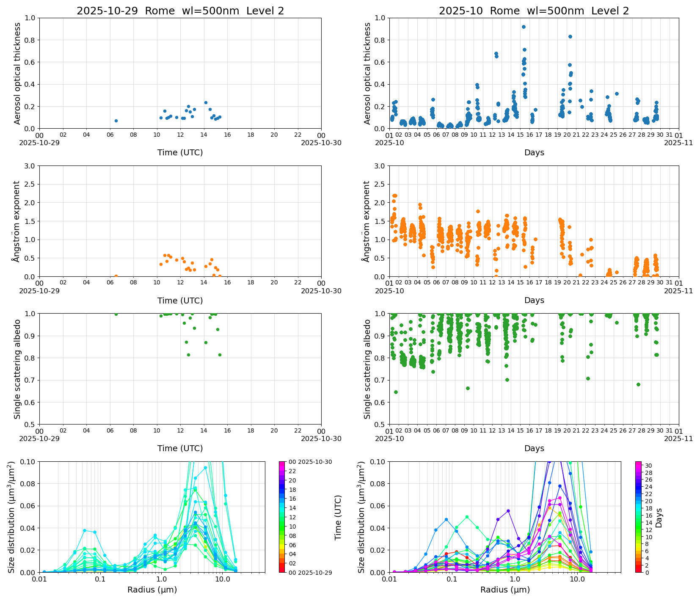Screen dimensions: 700x601
Task: Click the "2025-11" date label under monthly AOT plot
Action: pos(678,143)
